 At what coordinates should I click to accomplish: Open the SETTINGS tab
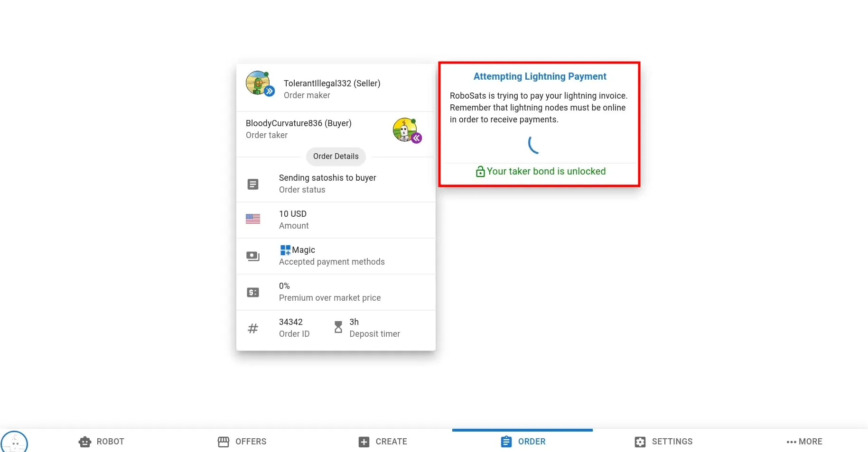click(663, 442)
